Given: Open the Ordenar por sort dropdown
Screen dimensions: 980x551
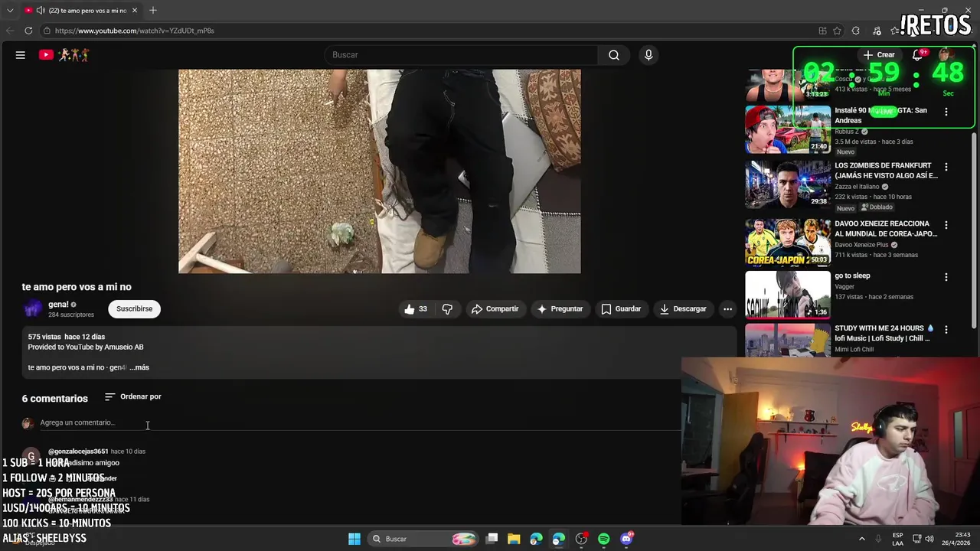Looking at the screenshot, I should [133, 397].
